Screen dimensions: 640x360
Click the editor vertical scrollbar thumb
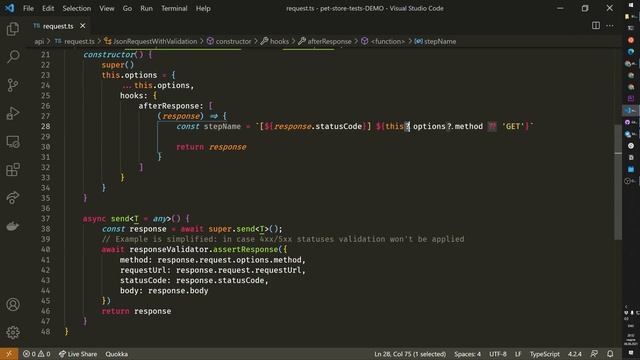coord(618,182)
